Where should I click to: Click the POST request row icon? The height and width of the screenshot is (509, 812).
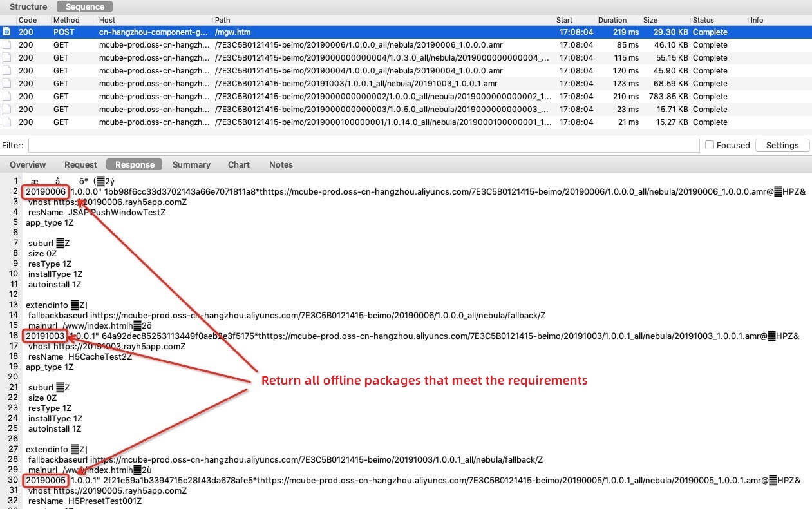click(x=6, y=32)
